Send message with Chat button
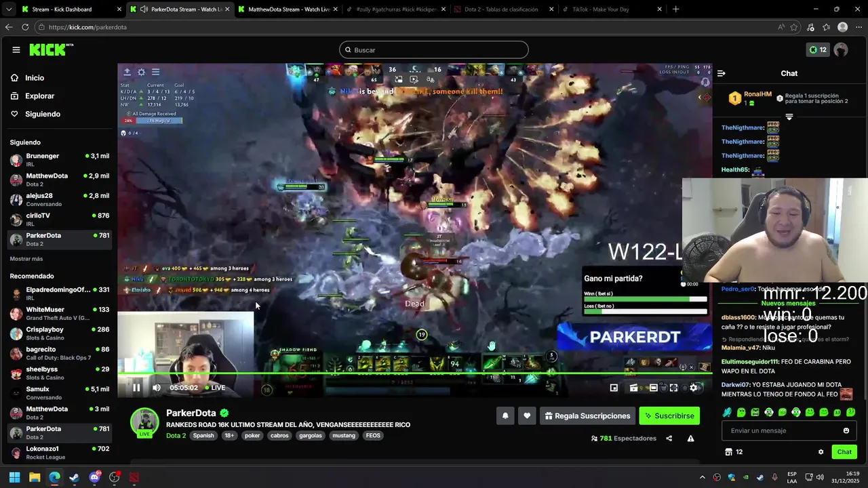The width and height of the screenshot is (868, 488). (844, 452)
